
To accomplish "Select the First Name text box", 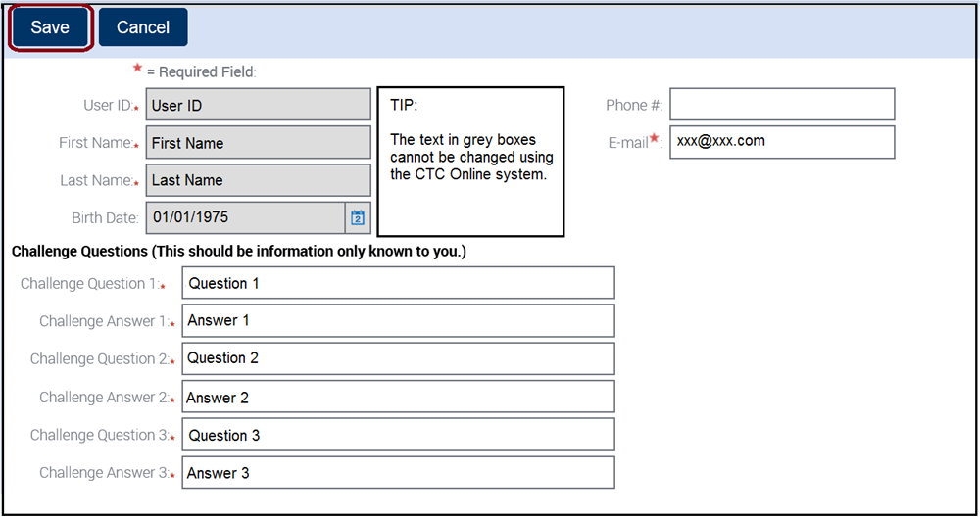I will (258, 143).
